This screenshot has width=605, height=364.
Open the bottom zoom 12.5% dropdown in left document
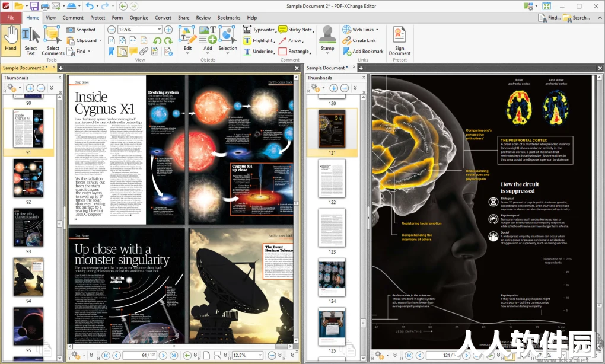260,355
